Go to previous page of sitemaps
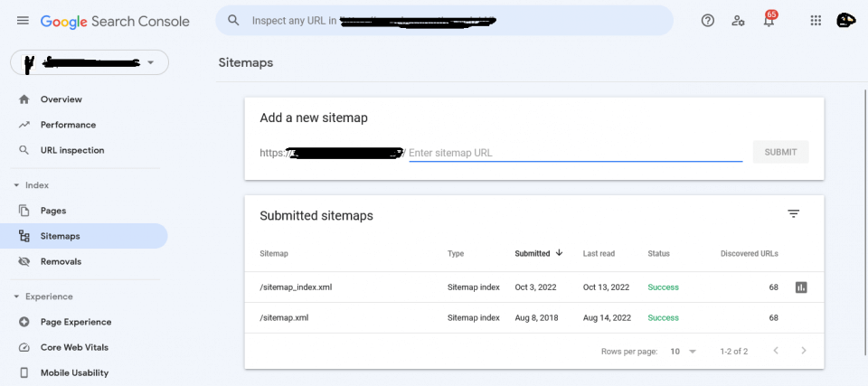 [x=776, y=351]
